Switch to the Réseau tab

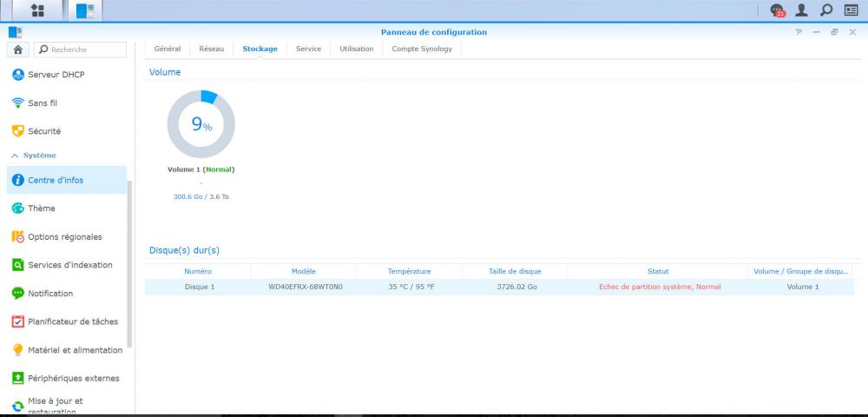point(211,49)
